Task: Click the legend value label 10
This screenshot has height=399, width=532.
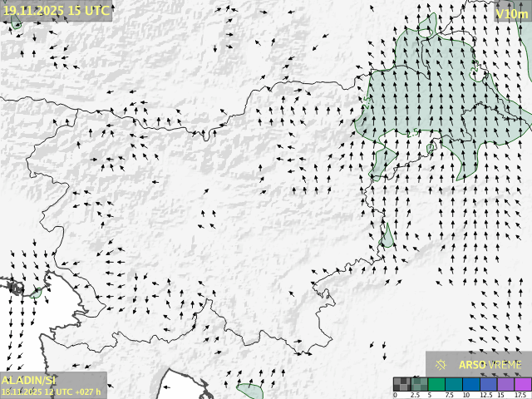Action: tap(465, 395)
